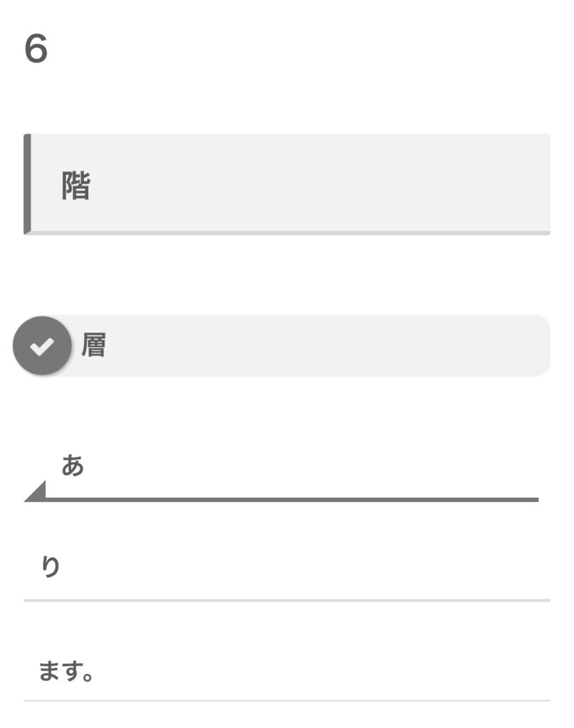Select the 層 character label
Image resolution: width=574 pixels, height=728 pixels.
(94, 346)
